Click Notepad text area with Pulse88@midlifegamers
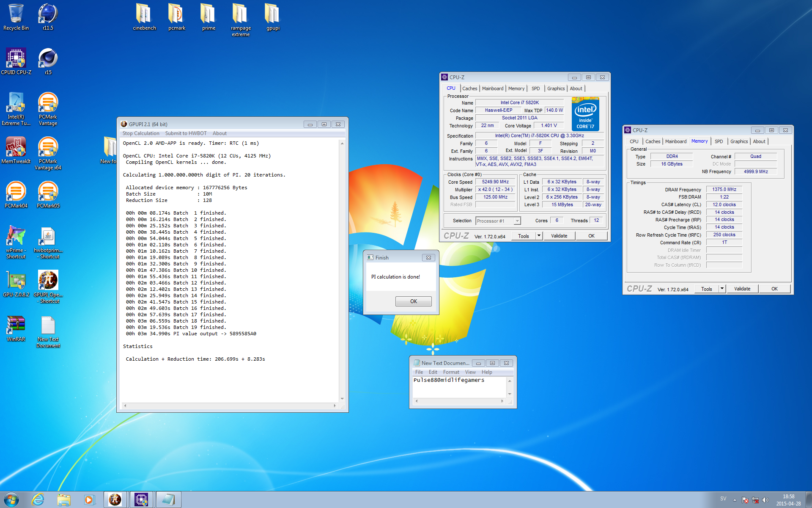Image resolution: width=812 pixels, height=508 pixels. tap(459, 387)
